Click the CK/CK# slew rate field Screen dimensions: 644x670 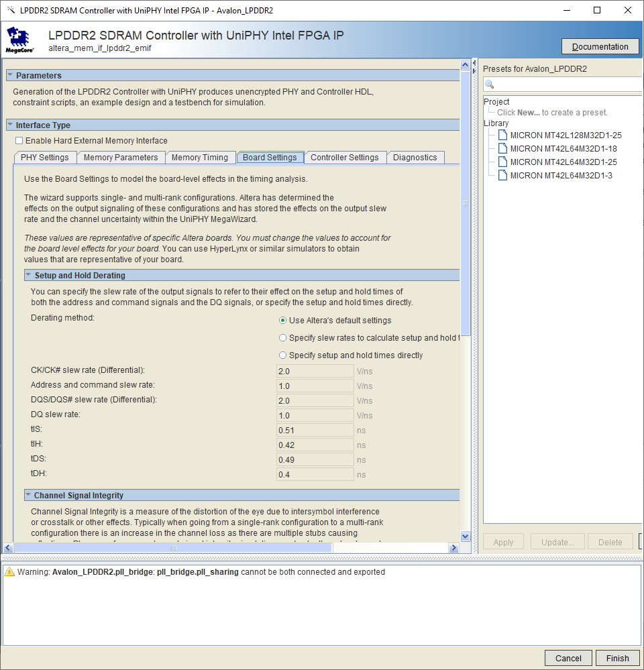[x=315, y=371]
